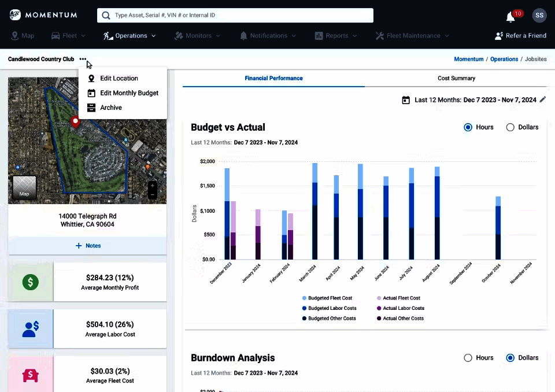Screen dimensions: 555x392
Task: Add a note with the Notes button
Action: click(x=88, y=245)
